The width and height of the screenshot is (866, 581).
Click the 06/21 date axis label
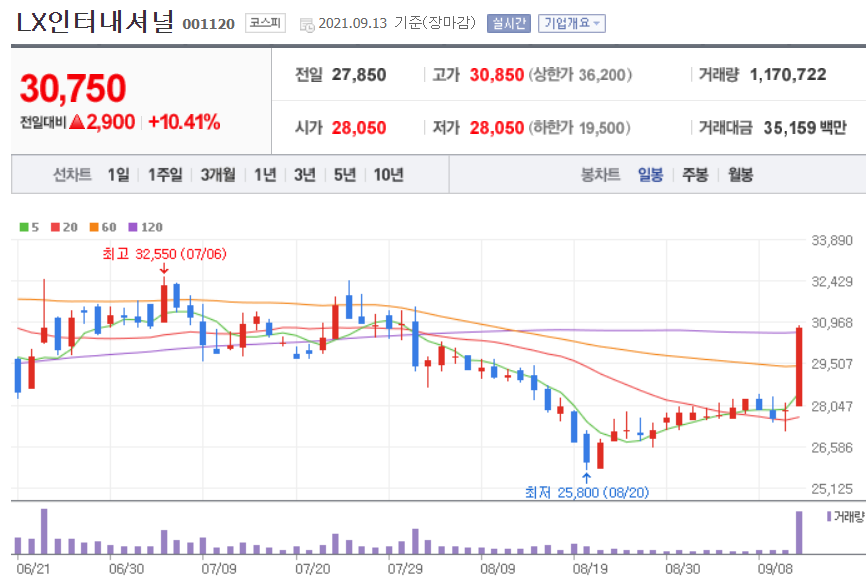[x=33, y=569]
